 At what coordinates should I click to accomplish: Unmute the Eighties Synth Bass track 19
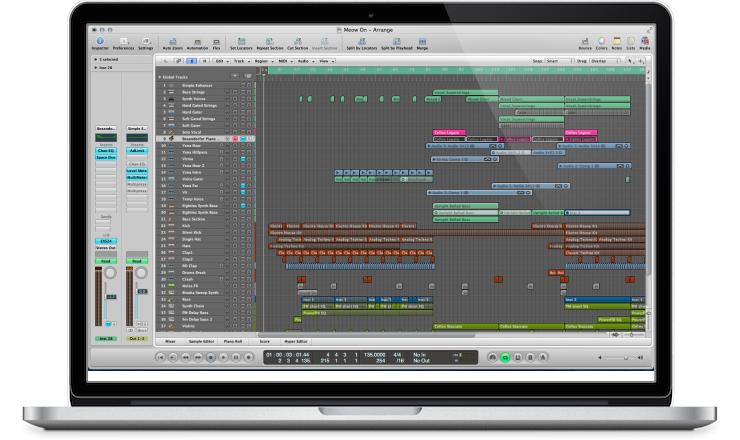point(243,206)
